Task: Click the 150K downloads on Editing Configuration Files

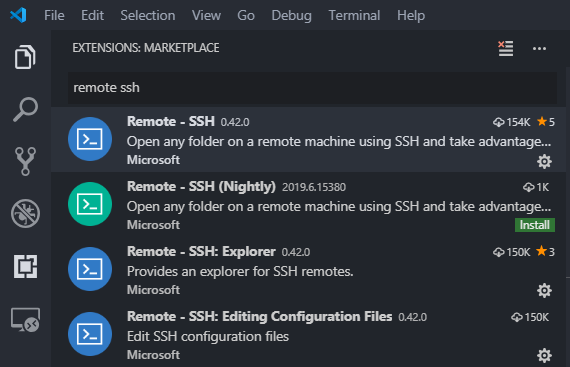Action: [530, 317]
